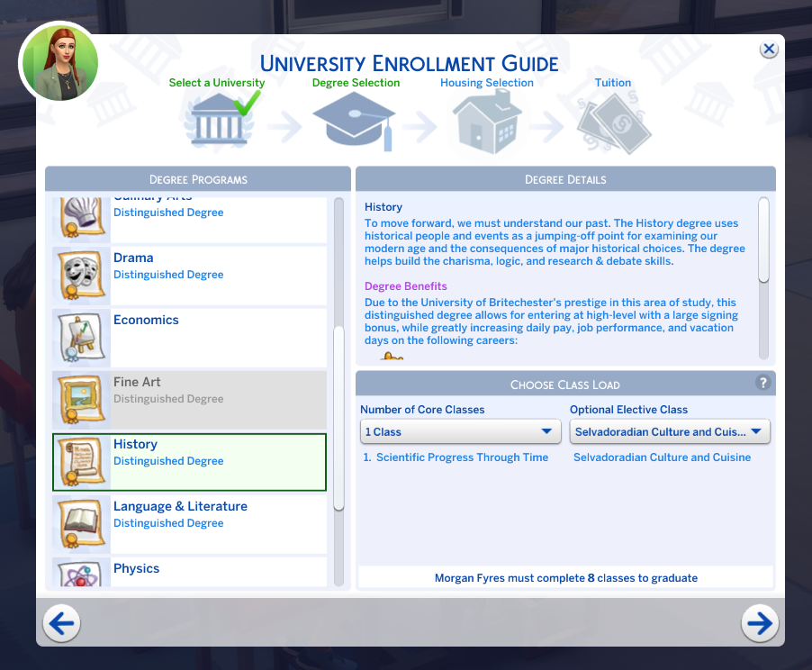812x670 pixels.
Task: Go back with the left arrow button
Action: point(61,623)
